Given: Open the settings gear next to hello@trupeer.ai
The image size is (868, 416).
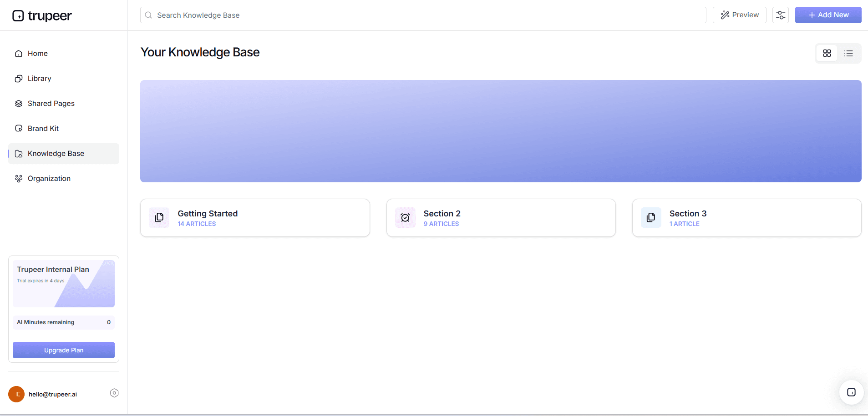Looking at the screenshot, I should pos(114,393).
